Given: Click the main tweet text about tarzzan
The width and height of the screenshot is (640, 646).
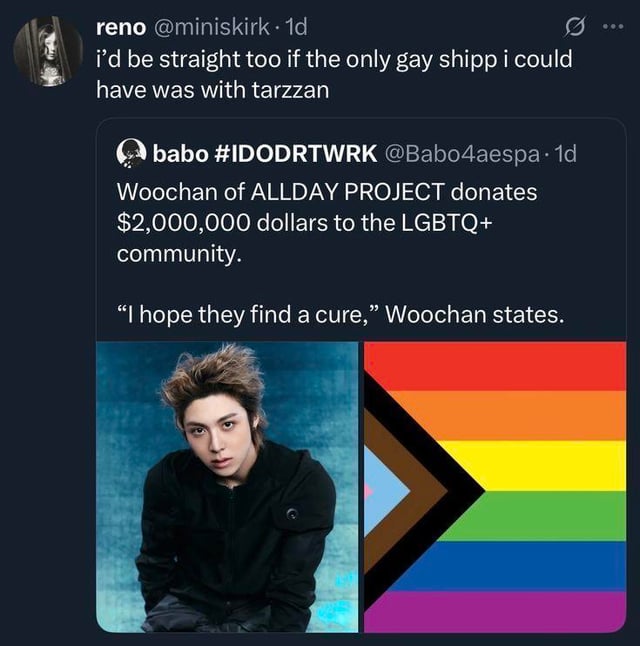Looking at the screenshot, I should tap(334, 74).
